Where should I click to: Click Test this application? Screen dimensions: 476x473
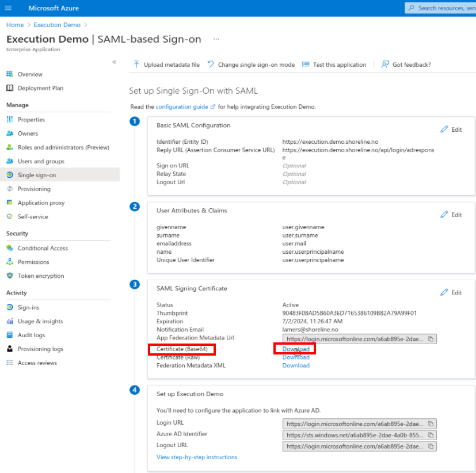pos(334,64)
